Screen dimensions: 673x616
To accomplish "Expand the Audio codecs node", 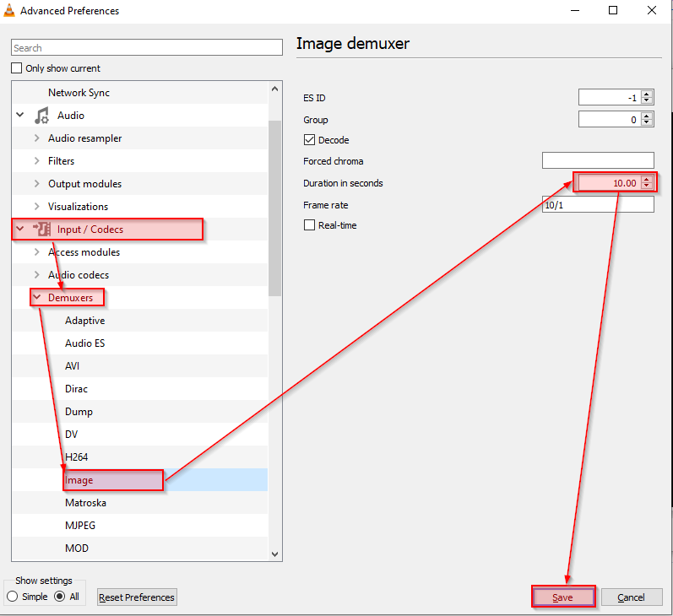I will (36, 275).
